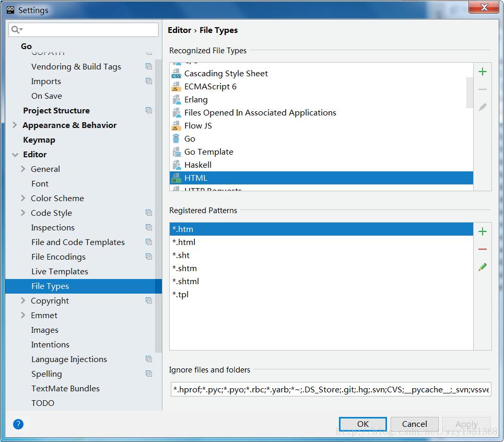Click the HTML file type icon
Image resolution: width=504 pixels, height=442 pixels.
[x=176, y=178]
